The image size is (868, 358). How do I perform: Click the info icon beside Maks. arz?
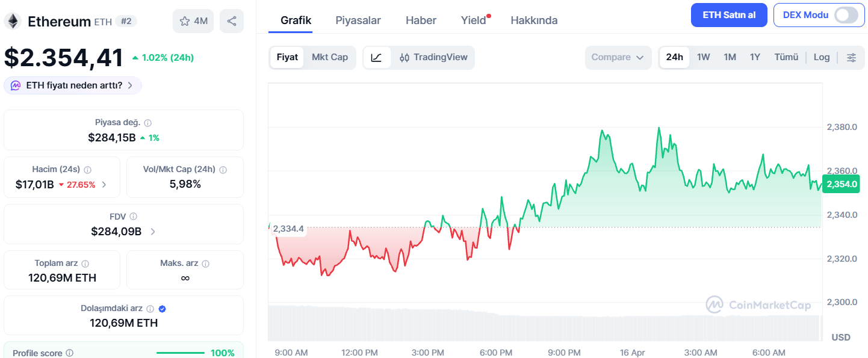pyautogui.click(x=206, y=264)
